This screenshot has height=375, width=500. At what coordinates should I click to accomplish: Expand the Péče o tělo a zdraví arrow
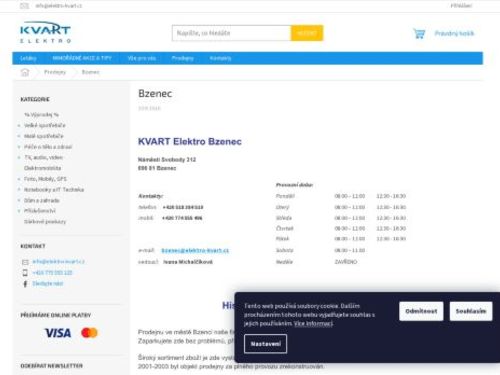[19, 147]
